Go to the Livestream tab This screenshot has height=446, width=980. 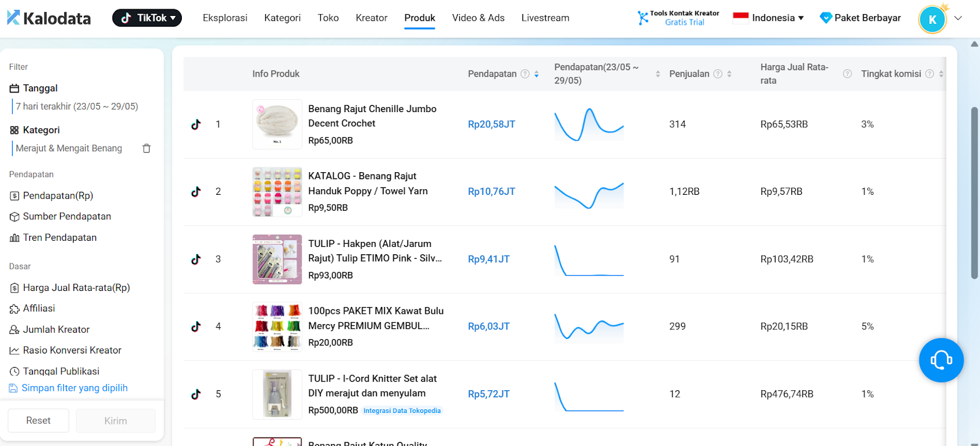point(545,18)
